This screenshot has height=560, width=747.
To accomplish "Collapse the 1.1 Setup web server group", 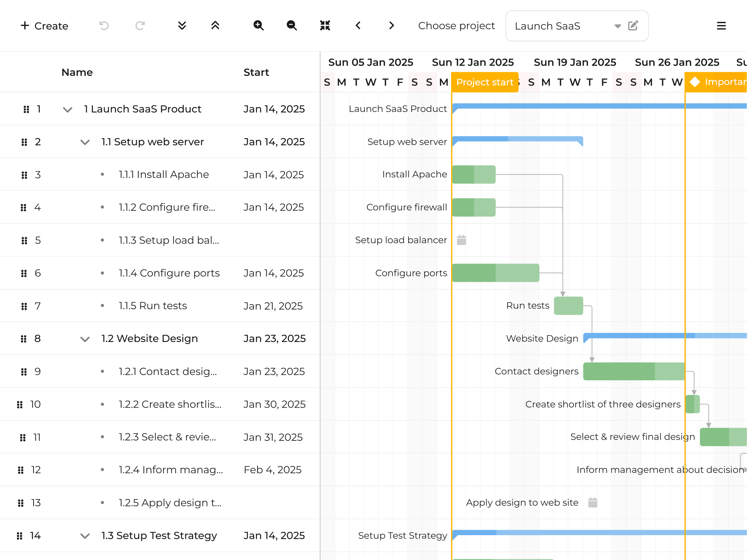I will (85, 142).
